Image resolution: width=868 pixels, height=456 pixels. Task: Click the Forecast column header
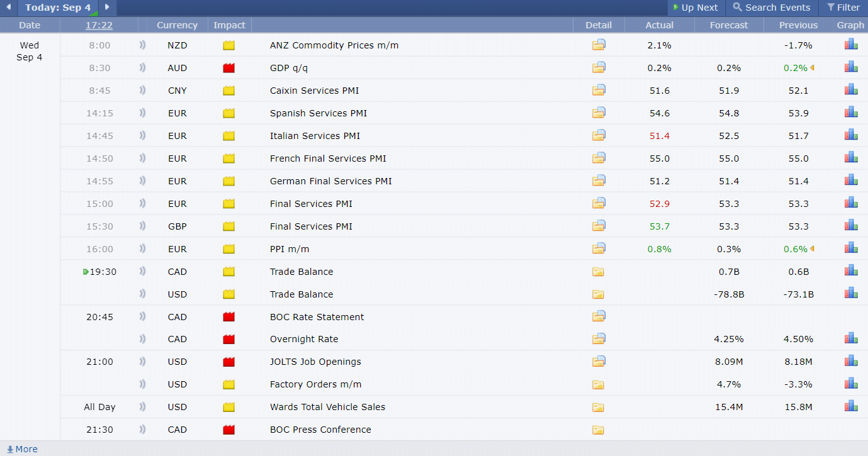[x=729, y=25]
